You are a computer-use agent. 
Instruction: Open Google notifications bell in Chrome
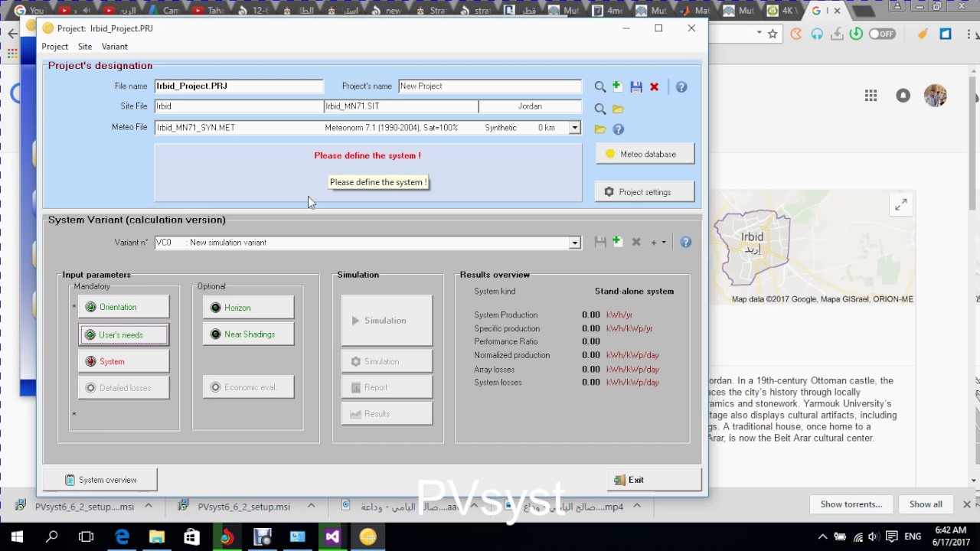pos(903,96)
